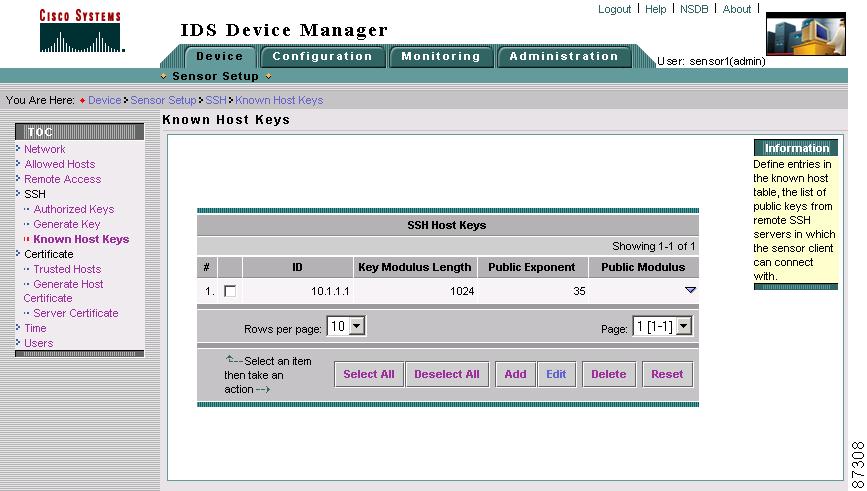
Task: Click the ID column header
Action: [297, 267]
